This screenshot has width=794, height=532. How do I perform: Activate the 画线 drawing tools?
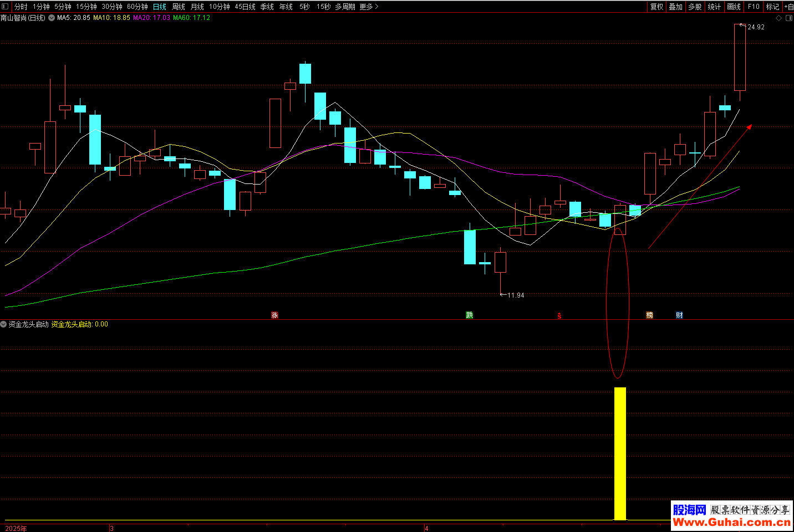point(734,7)
